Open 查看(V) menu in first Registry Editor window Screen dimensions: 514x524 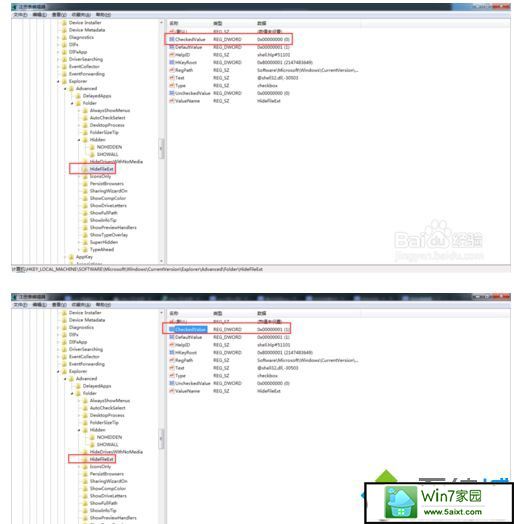(59, 15)
